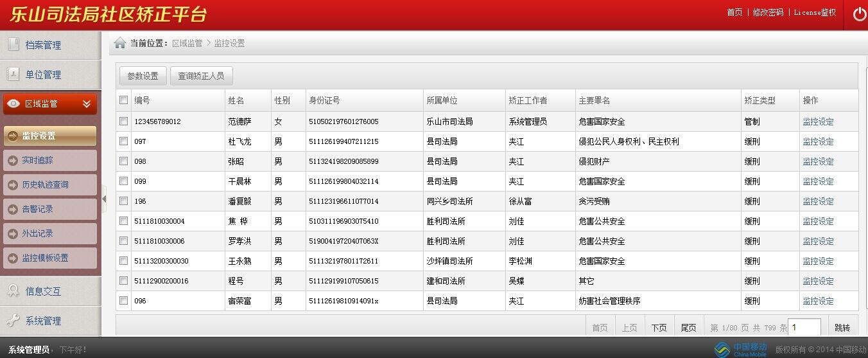Screen dimensions: 868x358
Task: Click the 区域监管 breadcrumb text
Action: pyautogui.click(x=187, y=43)
